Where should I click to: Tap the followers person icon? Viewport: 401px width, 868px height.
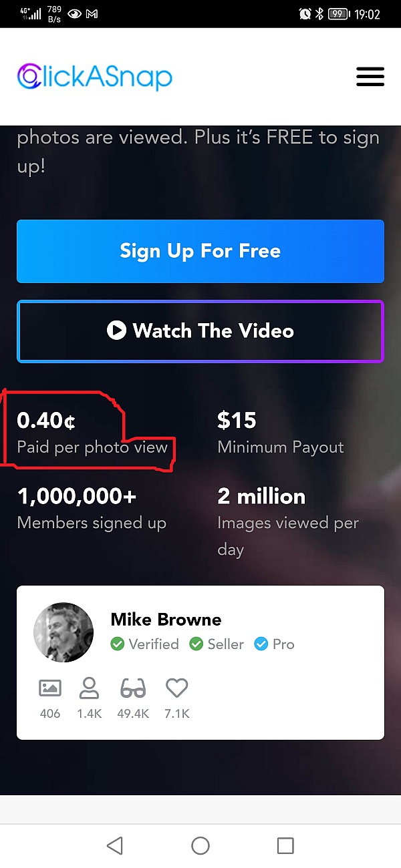[89, 688]
